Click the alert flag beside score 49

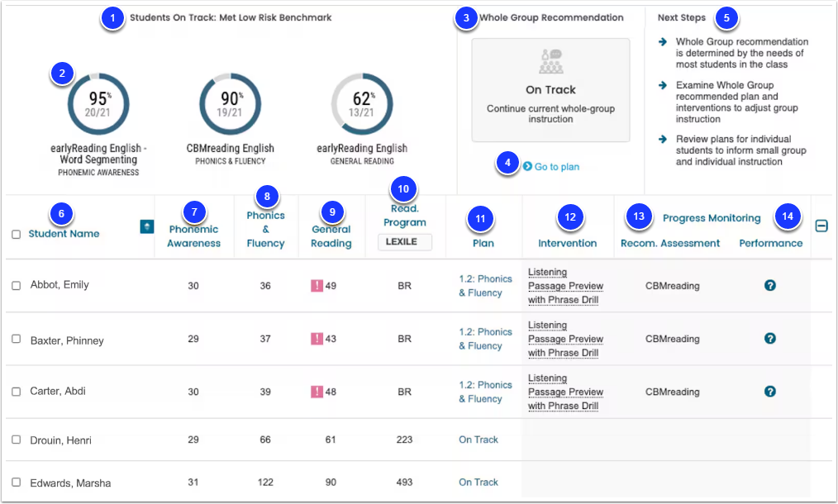coord(317,285)
